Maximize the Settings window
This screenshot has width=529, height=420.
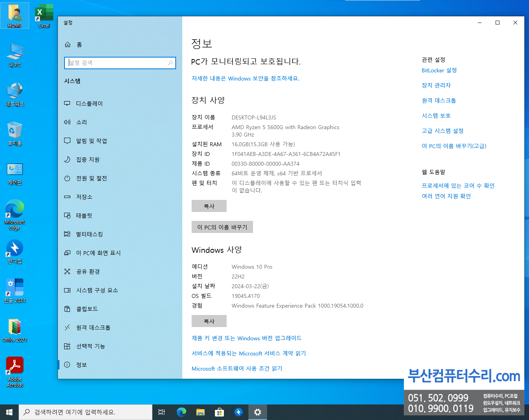[498, 23]
